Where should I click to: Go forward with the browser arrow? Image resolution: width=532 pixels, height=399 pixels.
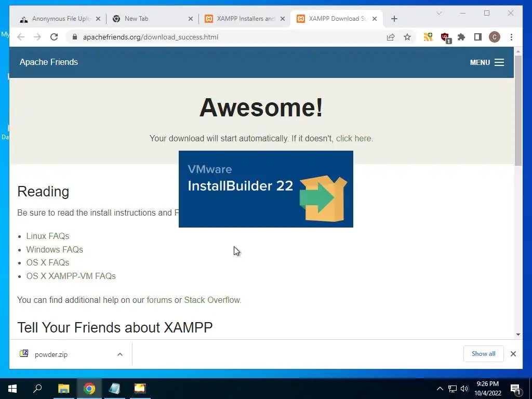(x=37, y=37)
